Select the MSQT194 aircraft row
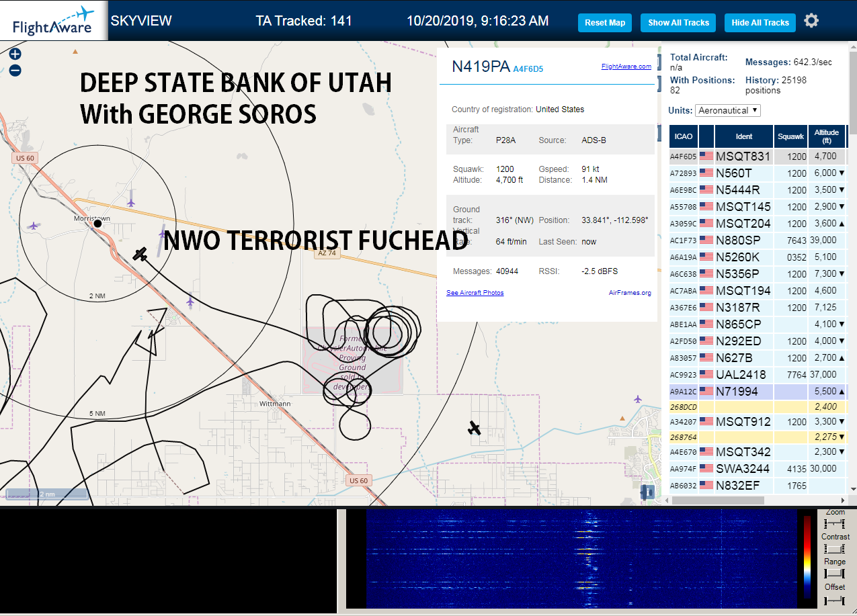 758,291
